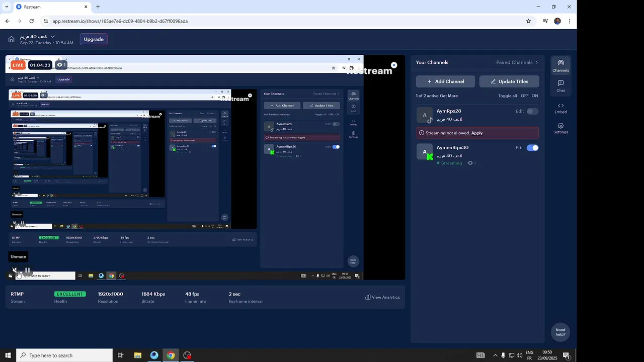The image size is (644, 362).
Task: Edit the AymenRipx30 channel
Action: [x=520, y=148]
